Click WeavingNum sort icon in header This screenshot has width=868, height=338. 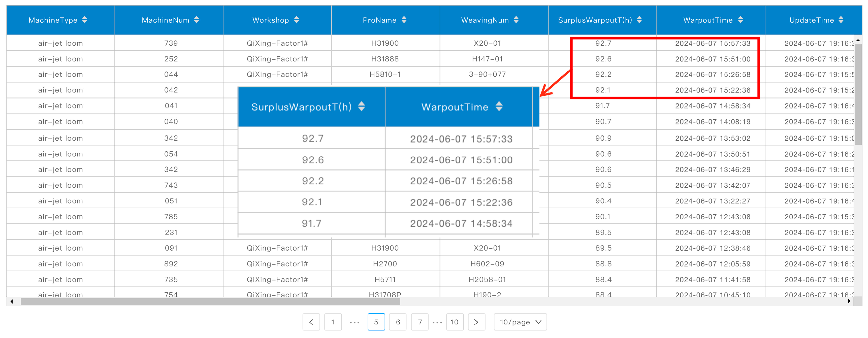coord(516,20)
